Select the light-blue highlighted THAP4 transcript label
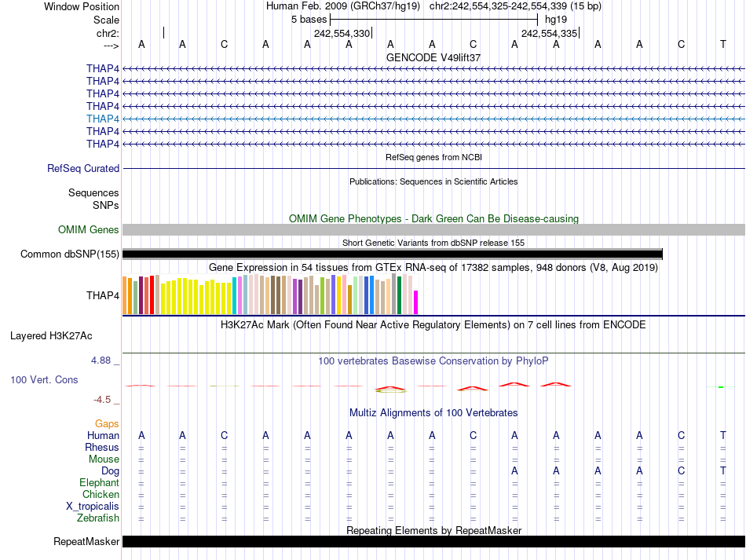Image resolution: width=746 pixels, height=560 pixels. 103,119
